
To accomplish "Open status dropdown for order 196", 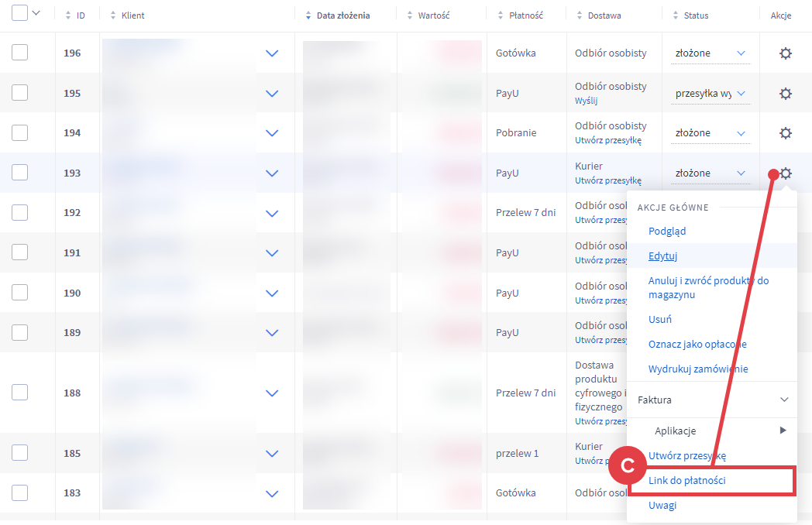I will point(710,53).
